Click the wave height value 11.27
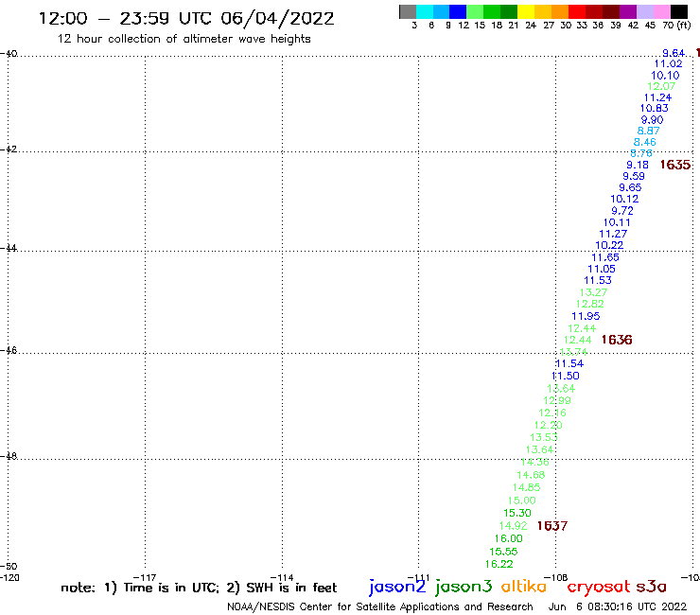This screenshot has width=700, height=615. click(613, 234)
